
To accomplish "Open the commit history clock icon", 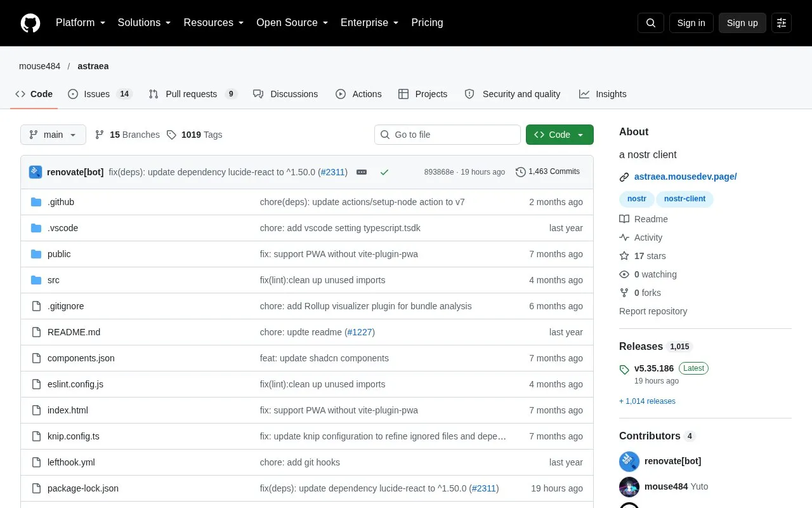I will 521,172.
